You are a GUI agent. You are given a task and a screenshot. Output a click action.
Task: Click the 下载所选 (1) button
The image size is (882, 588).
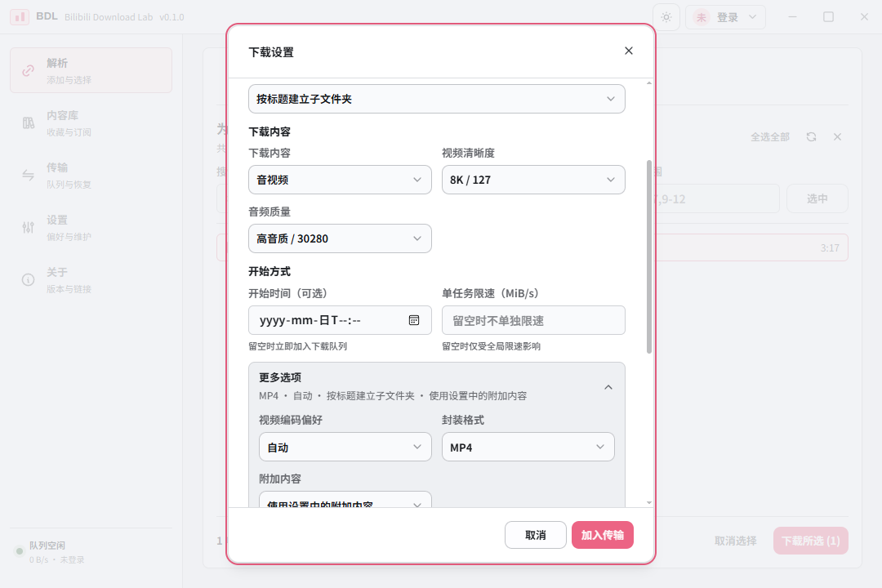[x=811, y=541]
